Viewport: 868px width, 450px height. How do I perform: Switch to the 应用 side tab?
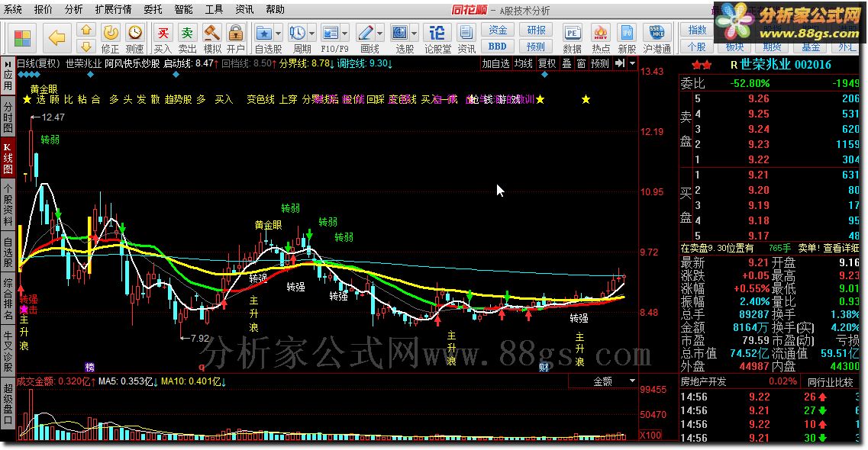pyautogui.click(x=8, y=77)
